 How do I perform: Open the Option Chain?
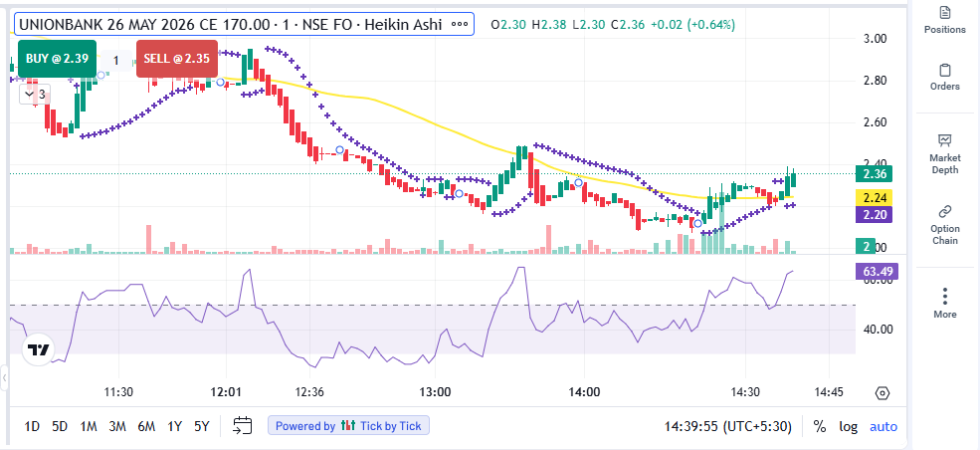click(944, 225)
